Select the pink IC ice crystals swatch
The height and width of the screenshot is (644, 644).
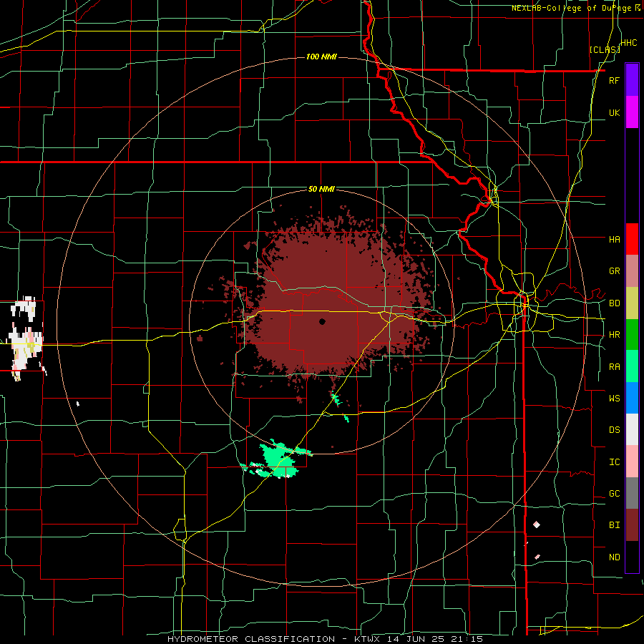(x=632, y=462)
